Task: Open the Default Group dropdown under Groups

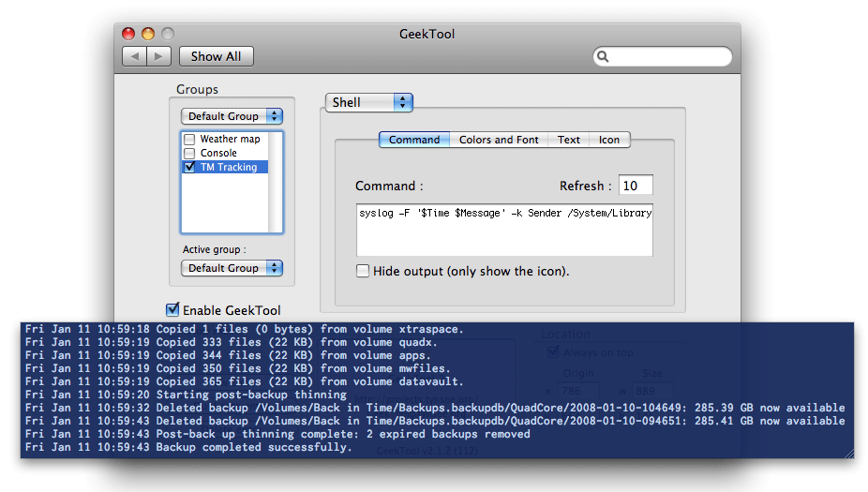Action: pos(232,116)
